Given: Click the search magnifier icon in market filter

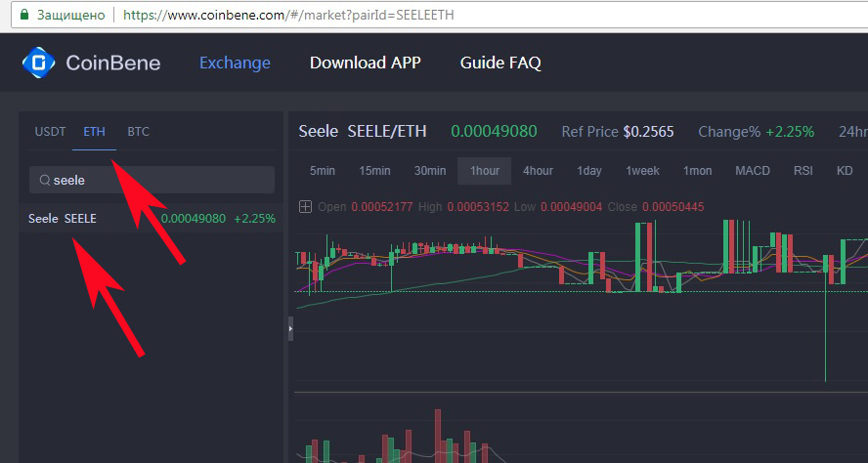Looking at the screenshot, I should 44,181.
